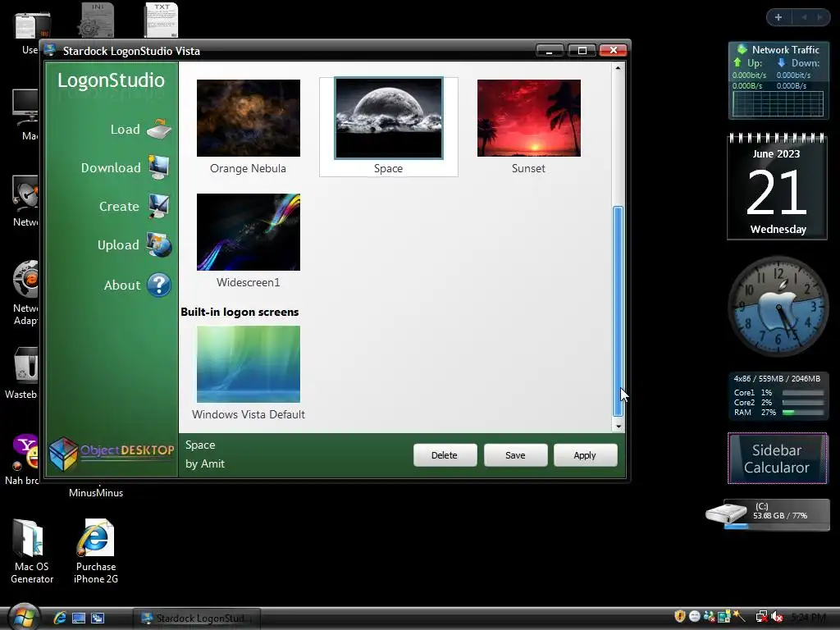Click the muted volume tray icon
Image resolution: width=840 pixels, height=630 pixels.
coord(778,617)
